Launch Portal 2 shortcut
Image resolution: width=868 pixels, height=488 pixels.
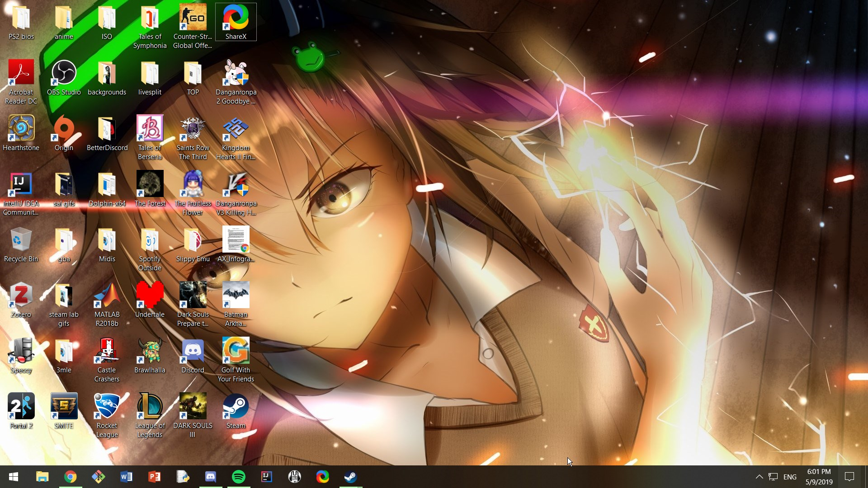[21, 412]
